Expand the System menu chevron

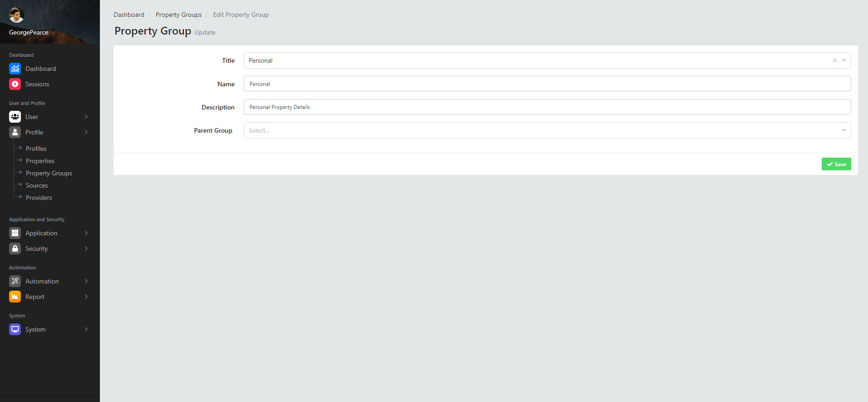[86, 329]
